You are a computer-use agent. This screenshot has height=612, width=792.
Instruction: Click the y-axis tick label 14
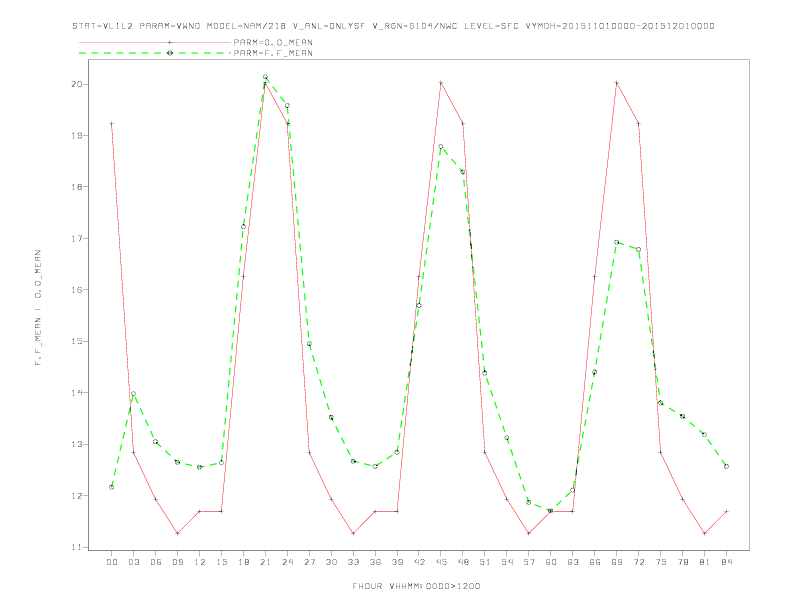click(76, 393)
